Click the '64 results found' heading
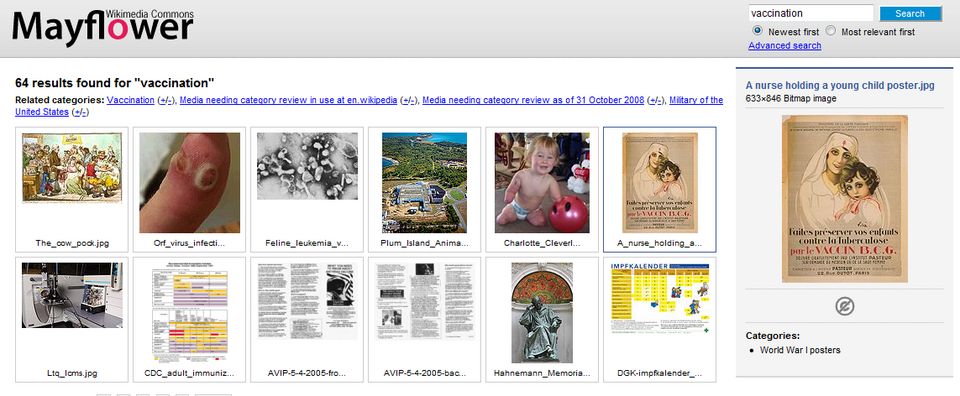 click(x=114, y=83)
